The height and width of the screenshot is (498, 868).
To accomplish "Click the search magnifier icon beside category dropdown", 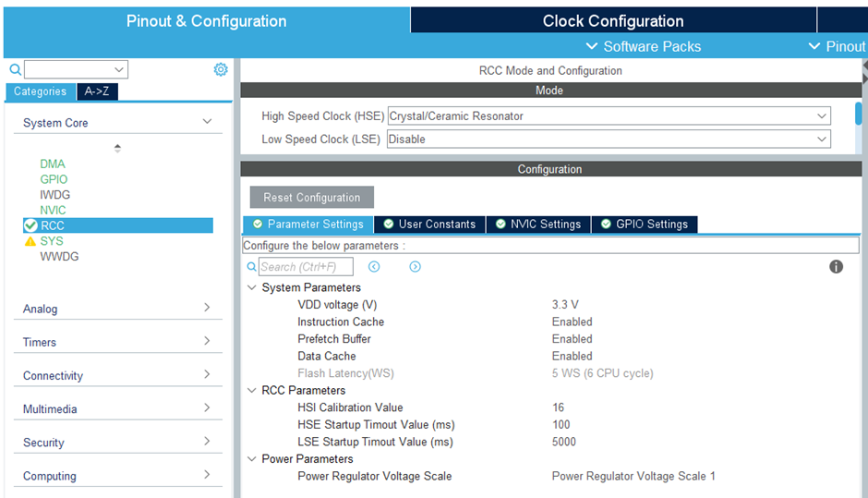I will [x=16, y=69].
